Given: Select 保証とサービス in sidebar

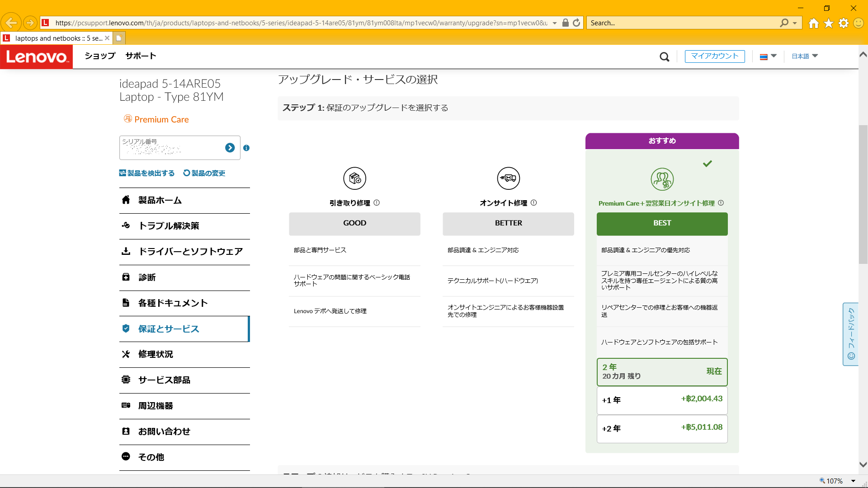Looking at the screenshot, I should click(x=184, y=329).
